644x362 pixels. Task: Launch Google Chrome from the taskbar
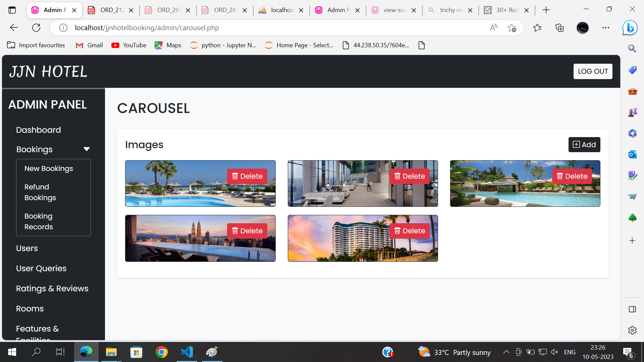click(161, 352)
